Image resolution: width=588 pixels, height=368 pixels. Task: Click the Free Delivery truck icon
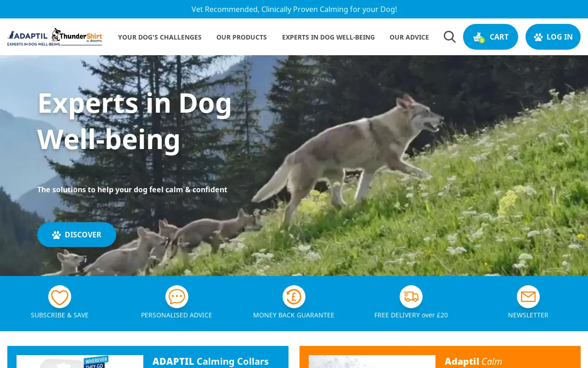(x=411, y=297)
